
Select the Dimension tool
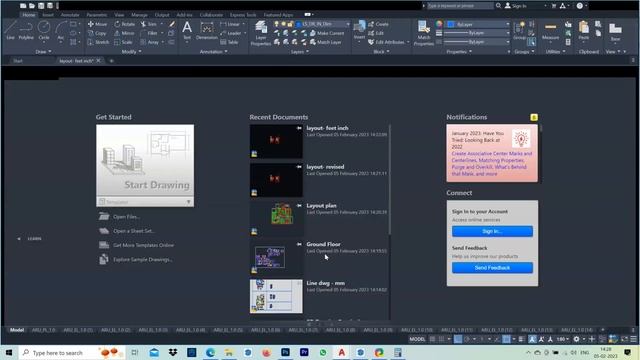[207, 31]
